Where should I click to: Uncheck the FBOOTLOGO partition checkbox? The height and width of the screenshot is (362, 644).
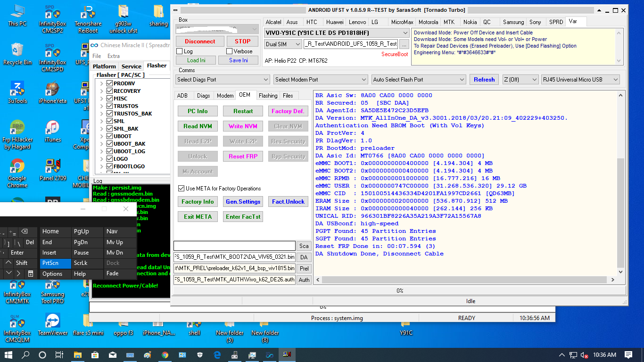pyautogui.click(x=109, y=166)
